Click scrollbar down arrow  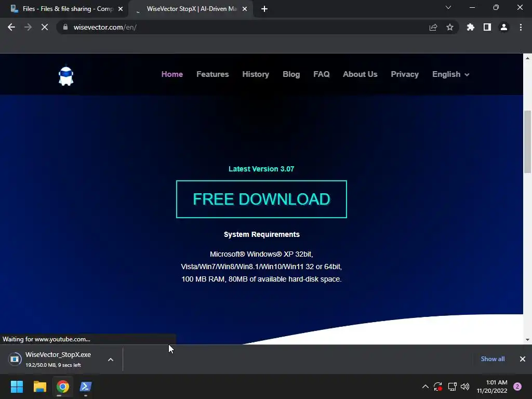[x=527, y=340]
